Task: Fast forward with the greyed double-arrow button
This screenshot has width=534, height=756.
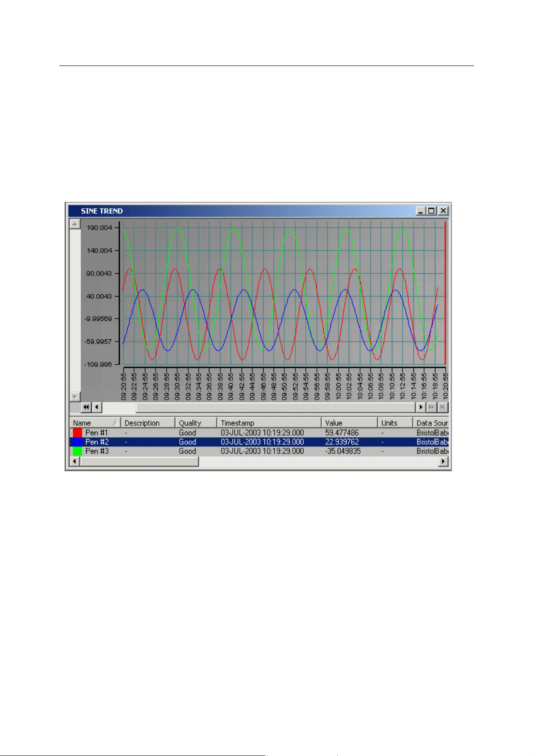Action: (x=431, y=407)
